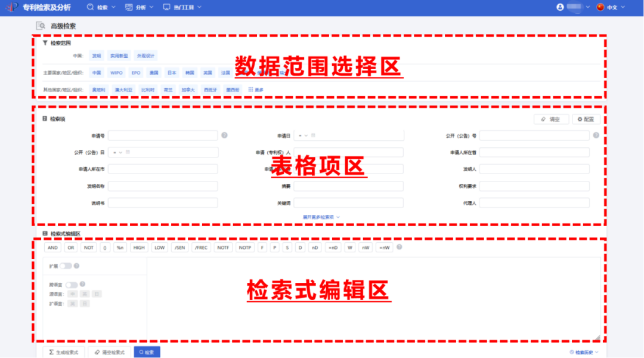
Task: Open the 配置 settings gear in 检索项 panel
Action: [585, 119]
